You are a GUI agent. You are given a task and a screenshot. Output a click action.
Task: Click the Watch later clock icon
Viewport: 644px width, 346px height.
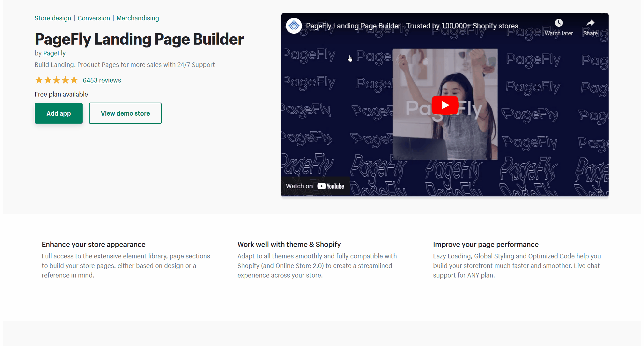(x=559, y=23)
